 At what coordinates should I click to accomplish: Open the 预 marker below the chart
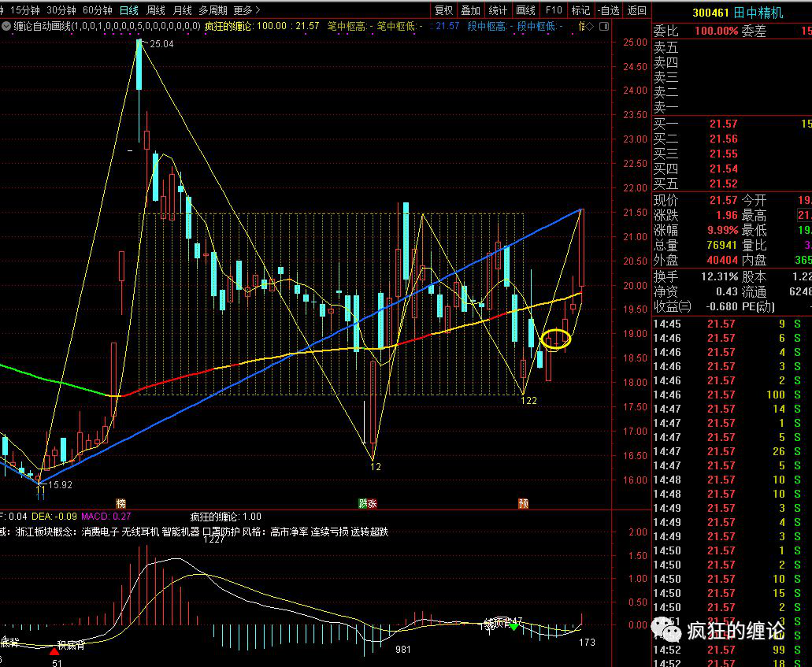point(523,503)
